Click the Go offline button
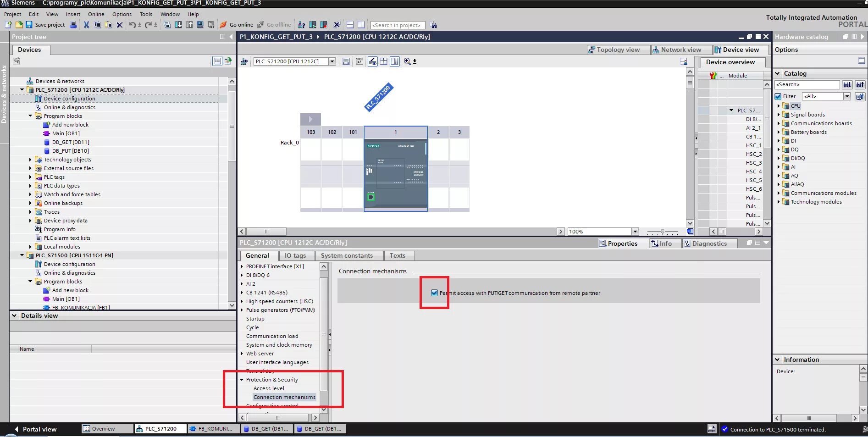868x437 pixels. (x=274, y=25)
